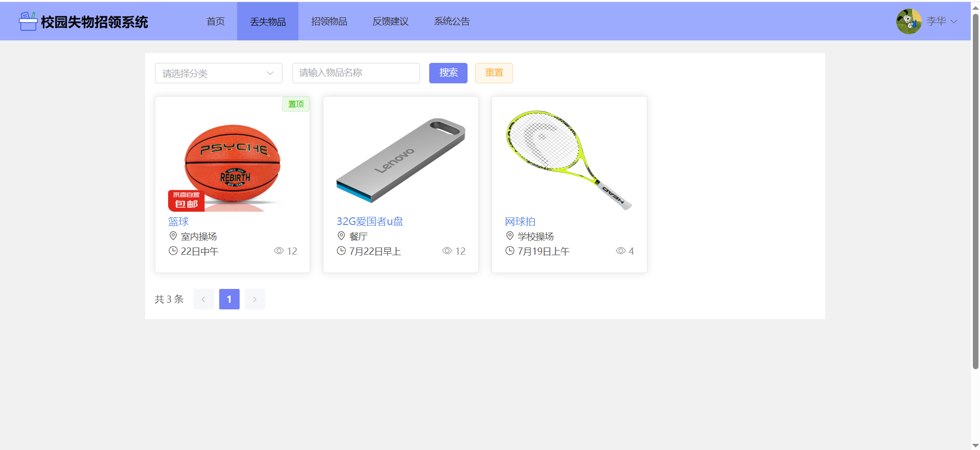This screenshot has width=980, height=450.
Task: Click location pin icon beside 学校操场
Action: [x=510, y=236]
